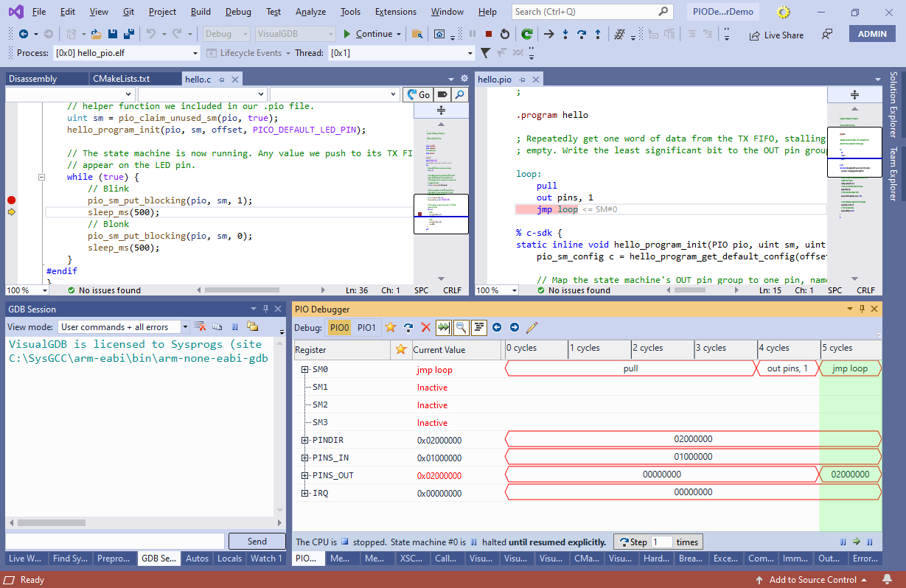The width and height of the screenshot is (906, 588).
Task: Toggle the magnifier zoom icon in PIO Debugger
Action: (461, 327)
